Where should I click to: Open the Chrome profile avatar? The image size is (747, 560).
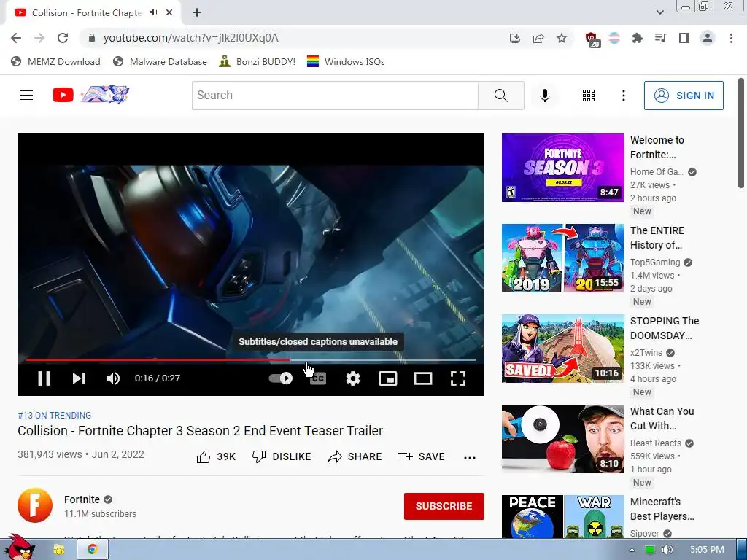pos(708,38)
